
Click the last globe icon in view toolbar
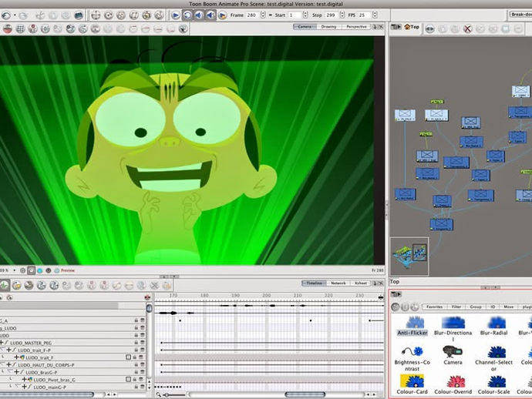[184, 29]
